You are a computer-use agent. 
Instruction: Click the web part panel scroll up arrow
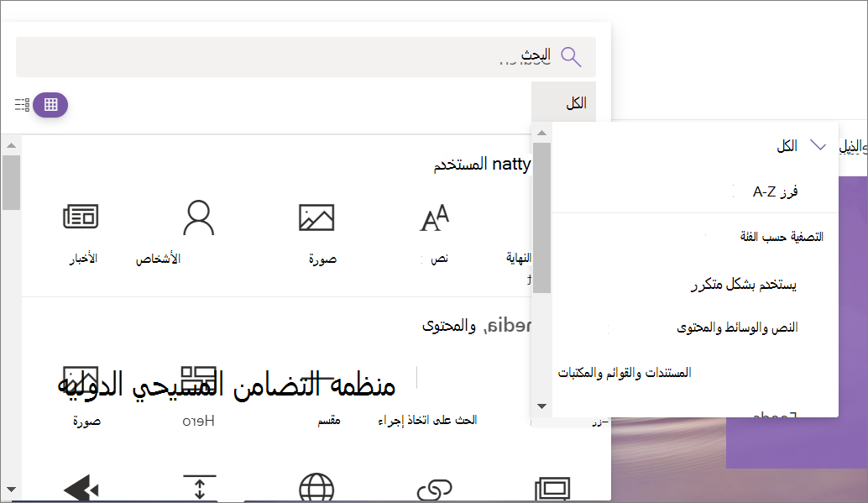(x=11, y=145)
